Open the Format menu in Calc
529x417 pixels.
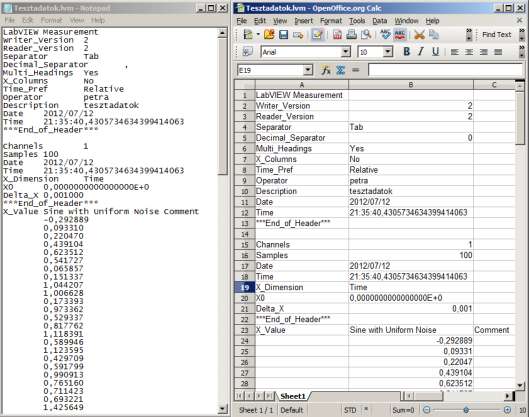pos(331,21)
